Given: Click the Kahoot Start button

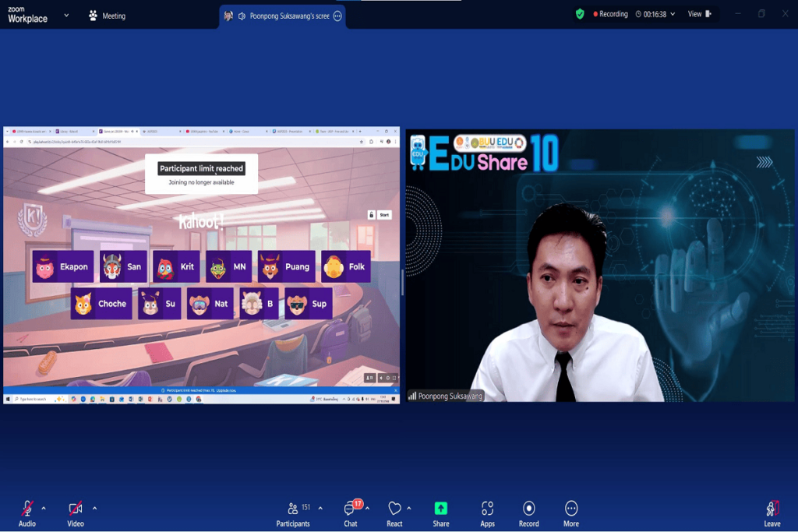Looking at the screenshot, I should tap(383, 215).
